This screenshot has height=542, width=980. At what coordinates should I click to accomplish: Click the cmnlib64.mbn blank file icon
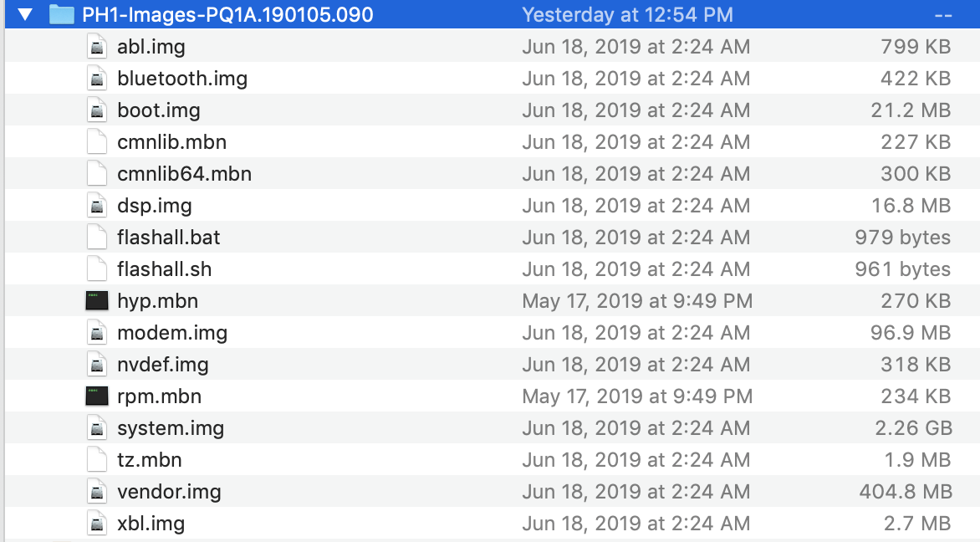pyautogui.click(x=97, y=174)
